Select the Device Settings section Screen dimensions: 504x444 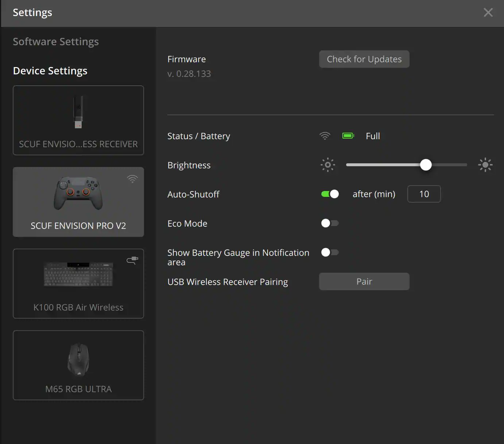tap(50, 71)
